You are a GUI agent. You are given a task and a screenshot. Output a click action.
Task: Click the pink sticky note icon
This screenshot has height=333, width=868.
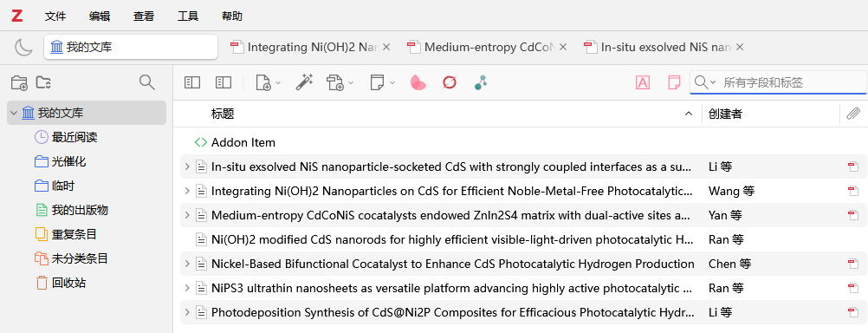[674, 82]
